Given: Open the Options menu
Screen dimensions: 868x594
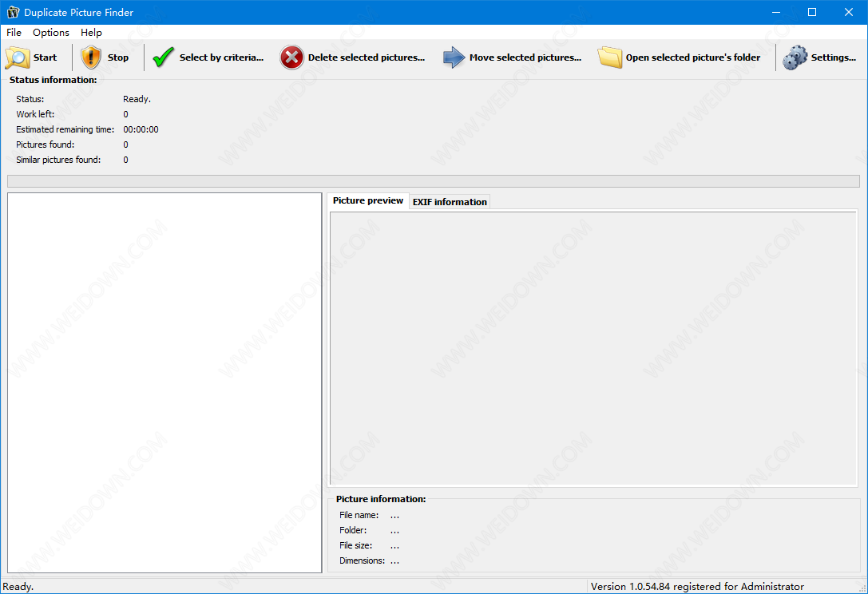Looking at the screenshot, I should pos(51,33).
